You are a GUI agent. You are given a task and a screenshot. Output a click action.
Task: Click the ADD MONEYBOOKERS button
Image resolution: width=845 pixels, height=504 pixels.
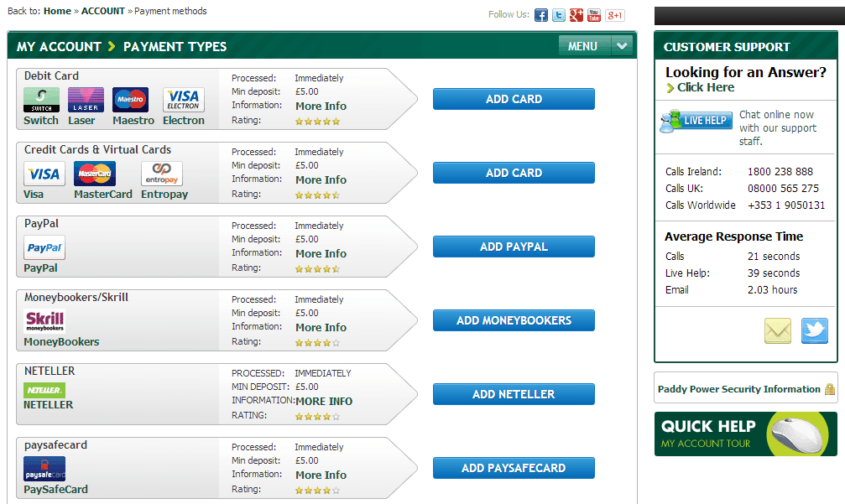click(514, 320)
